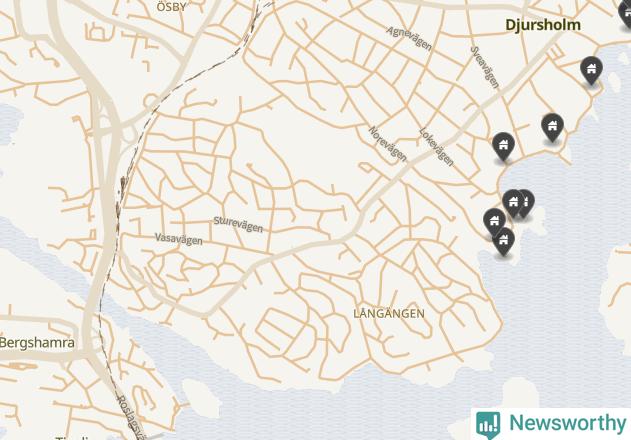Click the Sveavägen street label

tap(485, 67)
